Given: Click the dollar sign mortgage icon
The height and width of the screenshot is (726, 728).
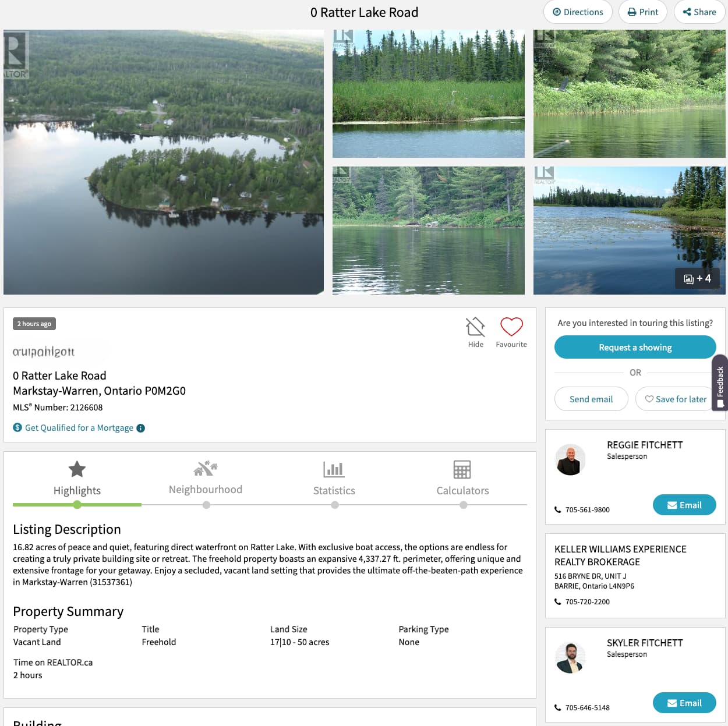Looking at the screenshot, I should [17, 427].
